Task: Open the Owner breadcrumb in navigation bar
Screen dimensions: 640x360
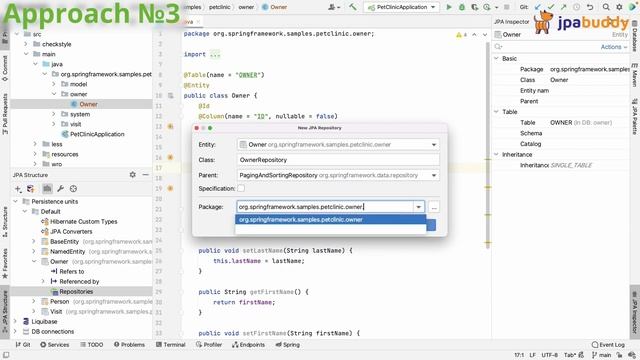Action: (275, 7)
